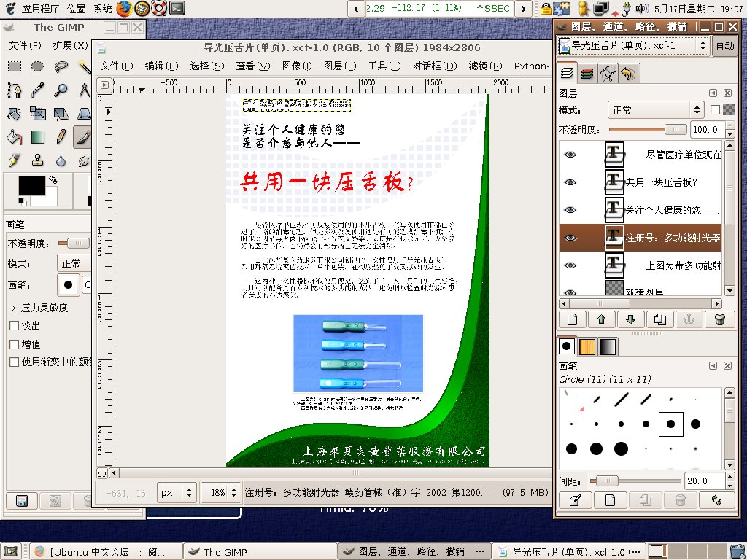Enable the 增值 checkbox
The width and height of the screenshot is (747, 560).
tap(15, 344)
